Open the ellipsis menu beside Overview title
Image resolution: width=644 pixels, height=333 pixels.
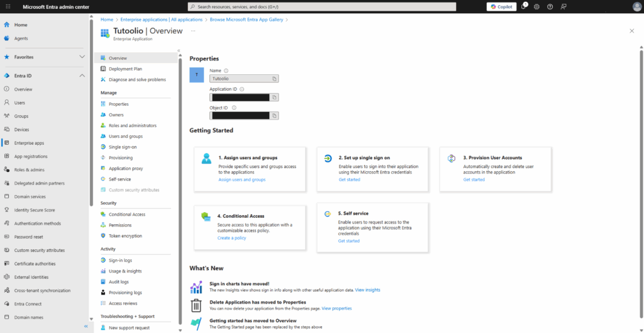pos(193,30)
